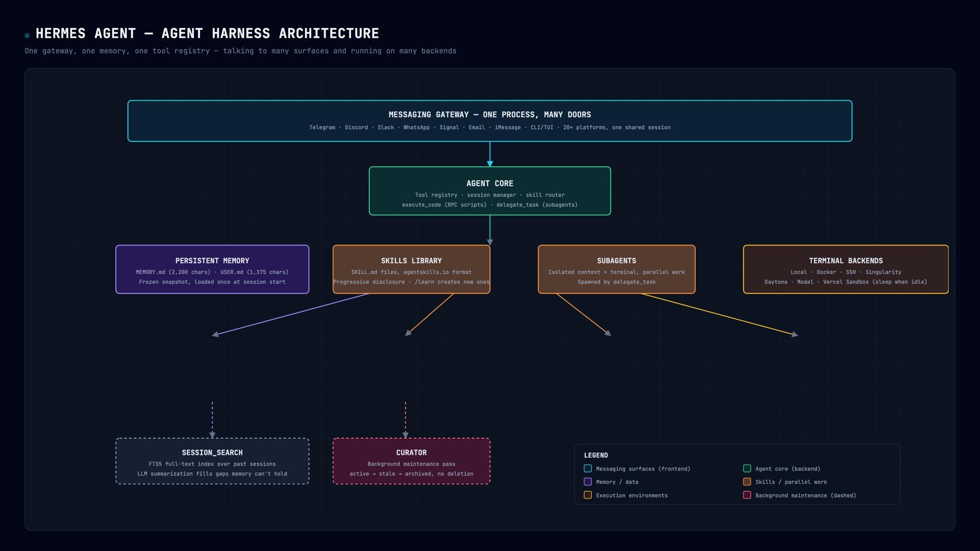Select the Terminal Backends node heading
This screenshot has width=980, height=551.
coord(846,261)
